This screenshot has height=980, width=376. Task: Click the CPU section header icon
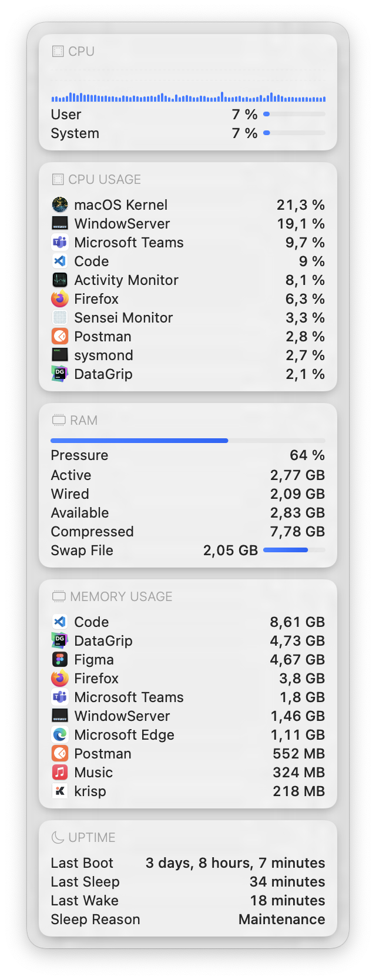point(59,51)
